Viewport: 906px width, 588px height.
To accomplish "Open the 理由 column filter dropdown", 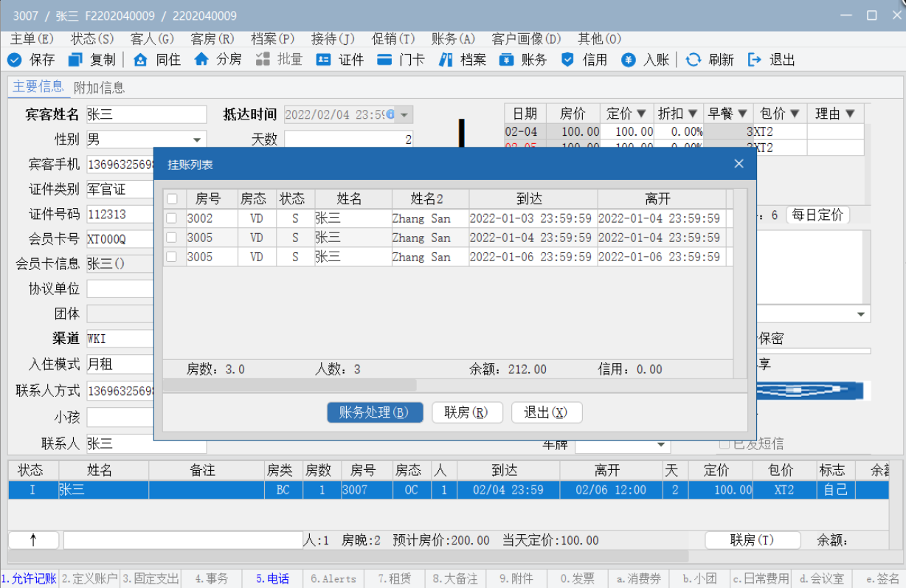I will [850, 114].
